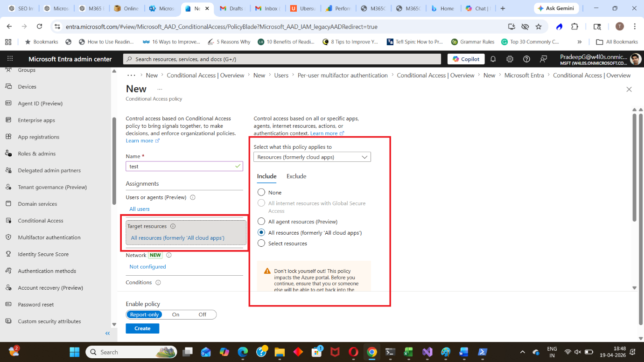Switch to the Exclude tab
644x362 pixels.
coord(296,176)
